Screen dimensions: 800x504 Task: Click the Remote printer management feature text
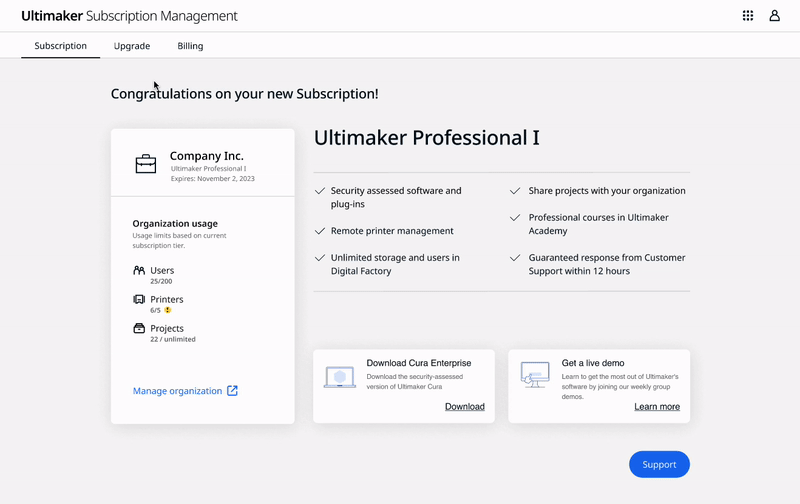coord(392,231)
